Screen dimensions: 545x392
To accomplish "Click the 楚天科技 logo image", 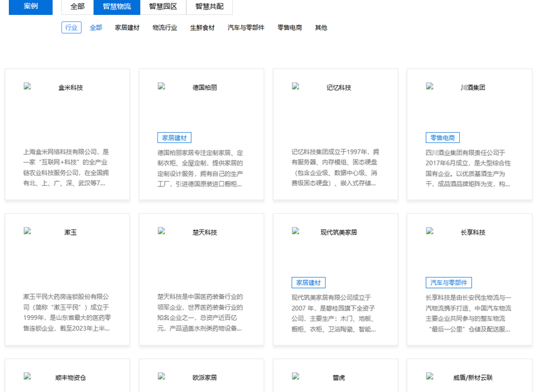I will coord(201,232).
